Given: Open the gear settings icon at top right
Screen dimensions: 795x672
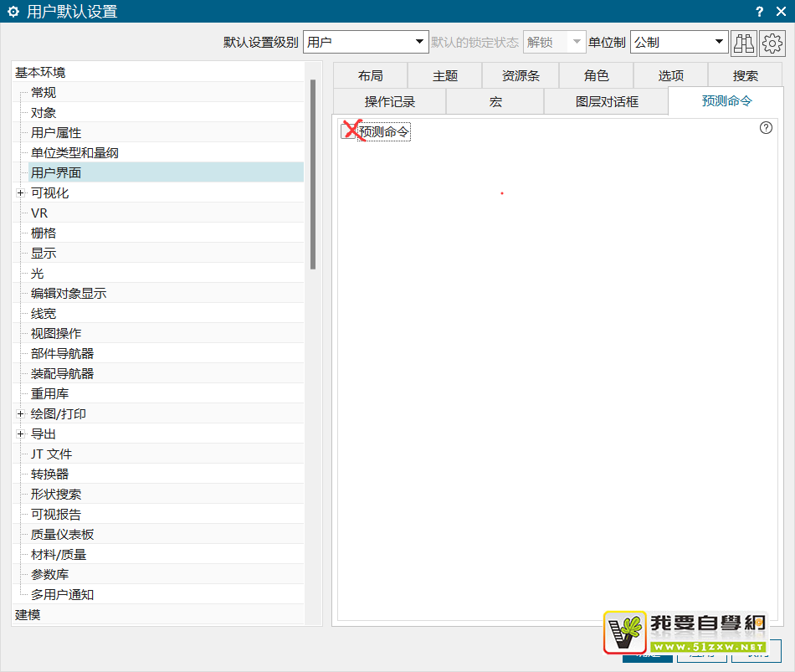Looking at the screenshot, I should pyautogui.click(x=772, y=43).
